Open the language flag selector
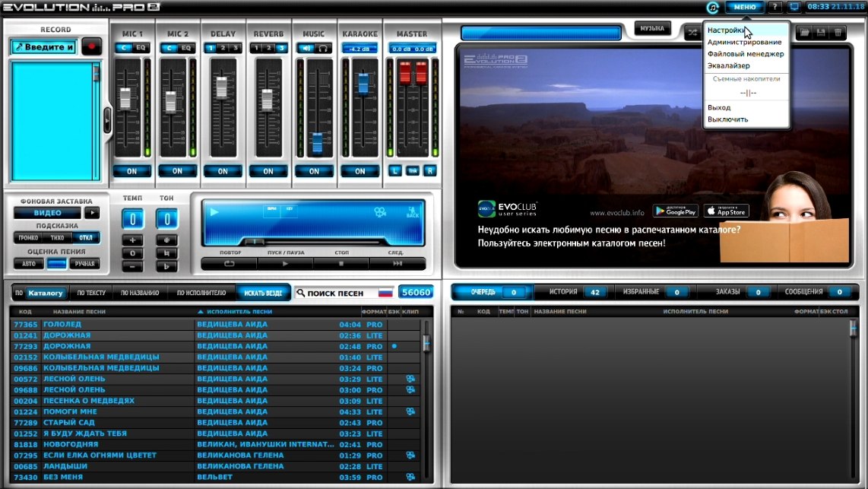 click(385, 292)
